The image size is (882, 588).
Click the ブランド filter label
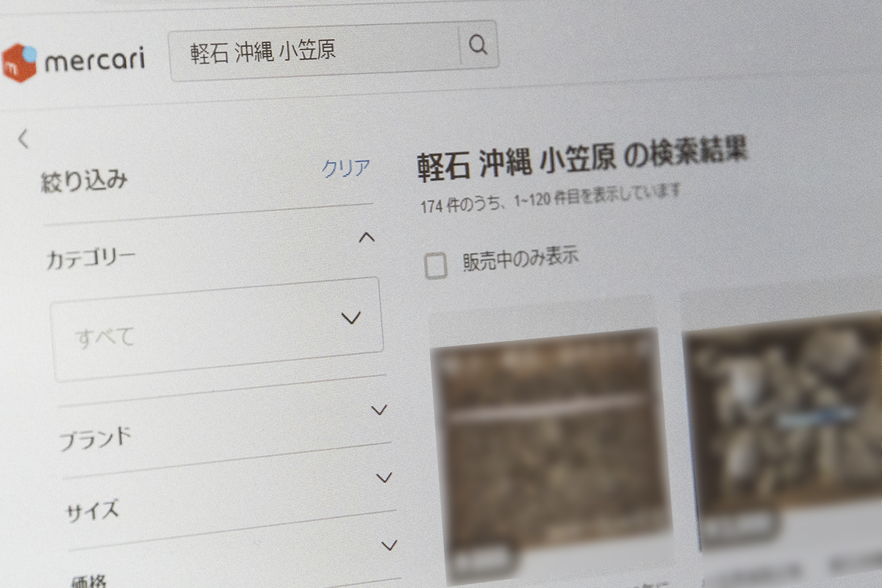(96, 440)
